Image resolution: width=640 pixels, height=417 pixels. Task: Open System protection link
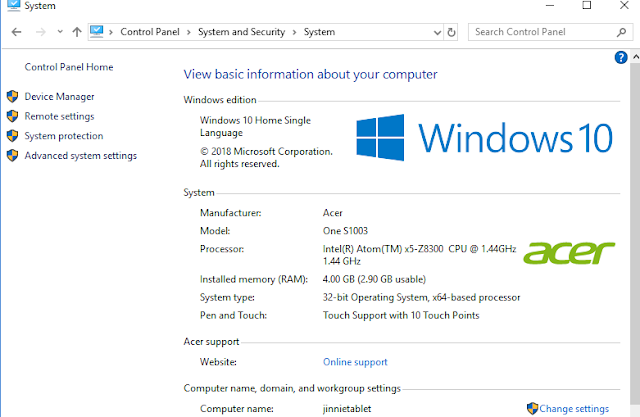point(64,136)
